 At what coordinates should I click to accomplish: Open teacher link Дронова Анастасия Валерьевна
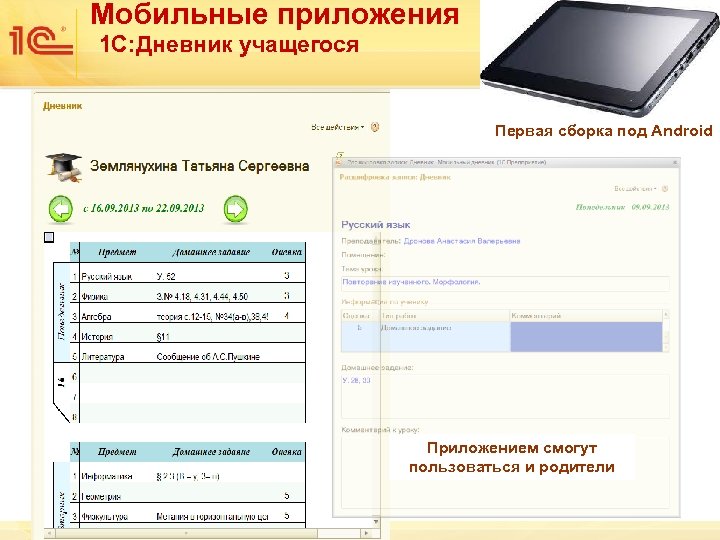tap(461, 241)
